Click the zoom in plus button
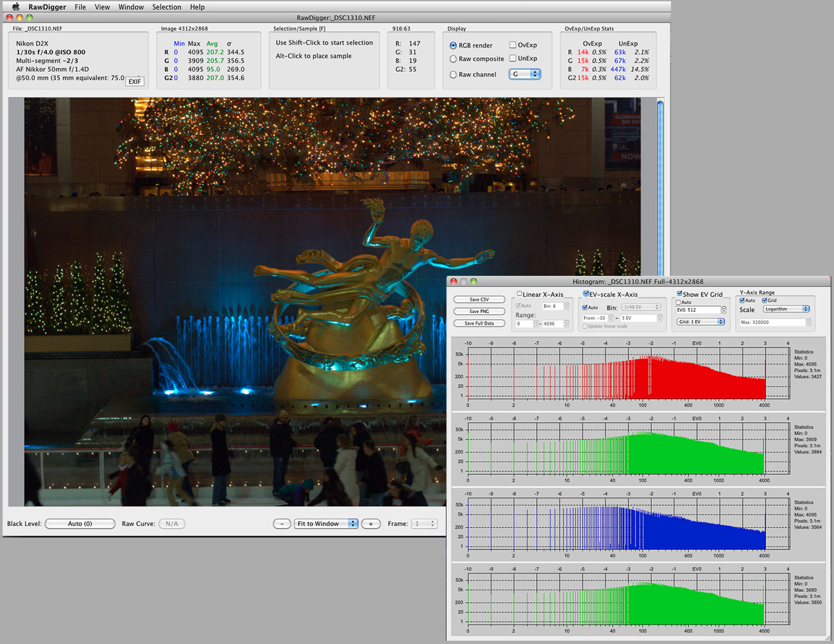The height and width of the screenshot is (644, 834). [x=371, y=524]
